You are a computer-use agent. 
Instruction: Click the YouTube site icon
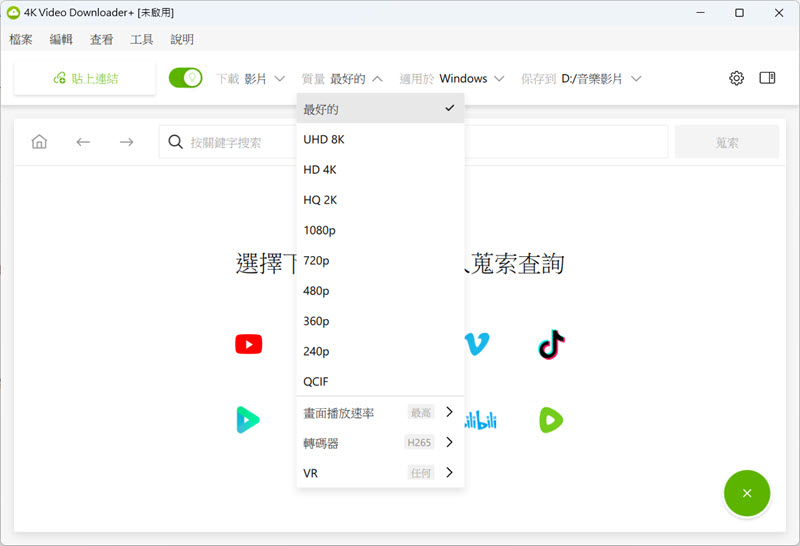(248, 344)
